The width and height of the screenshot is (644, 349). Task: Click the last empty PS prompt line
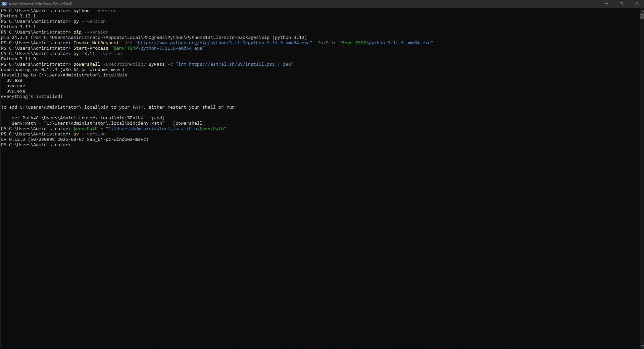coord(36,145)
